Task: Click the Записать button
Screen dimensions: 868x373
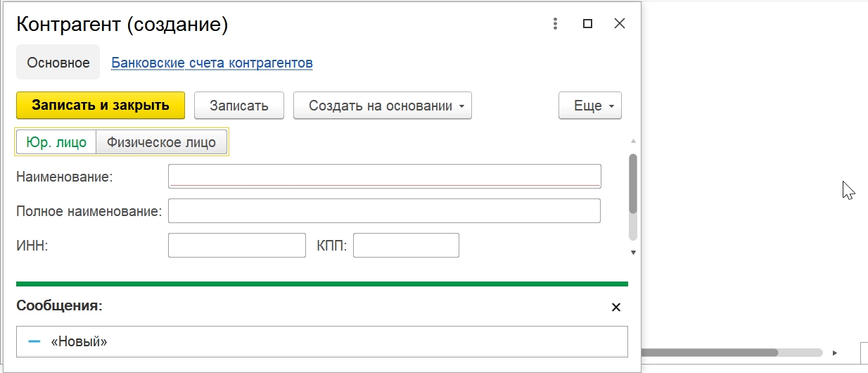Action: pos(239,106)
